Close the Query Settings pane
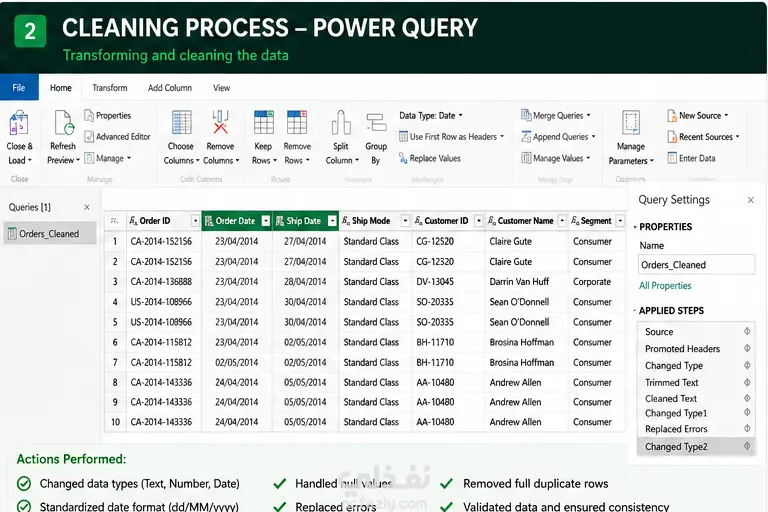This screenshot has height=512, width=768. click(x=750, y=200)
